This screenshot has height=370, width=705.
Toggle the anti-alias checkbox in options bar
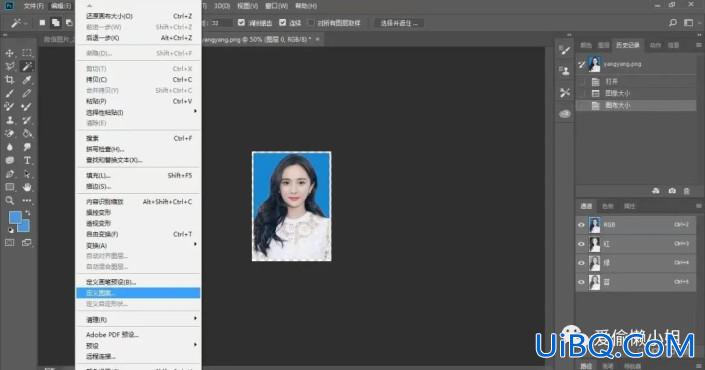pyautogui.click(x=241, y=22)
